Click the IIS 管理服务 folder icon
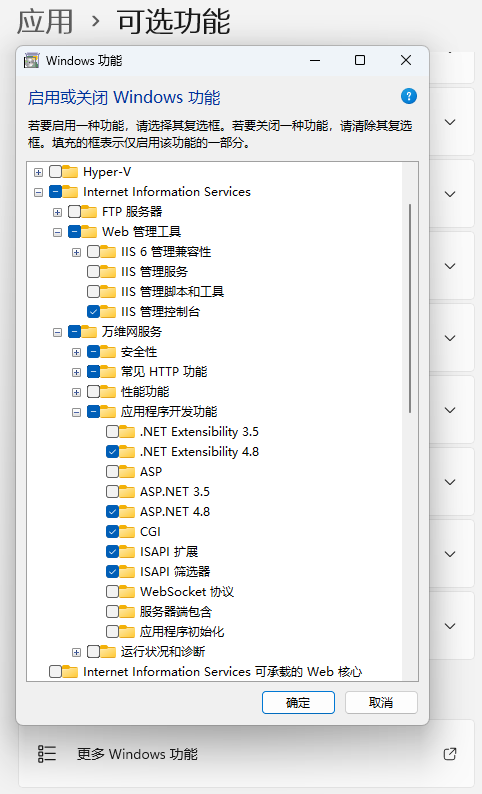Viewport: 482px width, 794px height. [108, 271]
